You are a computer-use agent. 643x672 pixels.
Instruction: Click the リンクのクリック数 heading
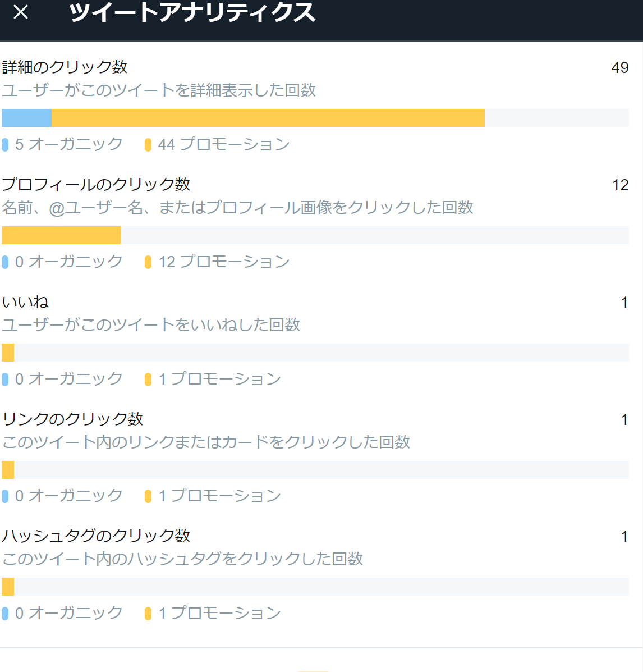coord(72,419)
